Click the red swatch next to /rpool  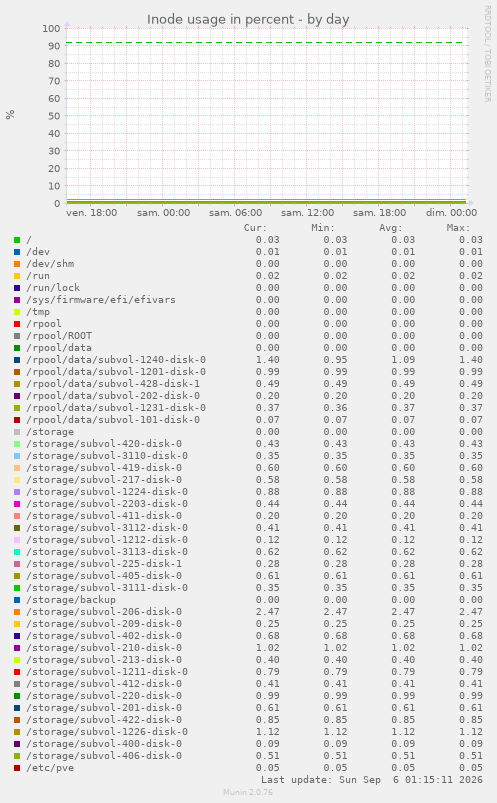(17, 324)
